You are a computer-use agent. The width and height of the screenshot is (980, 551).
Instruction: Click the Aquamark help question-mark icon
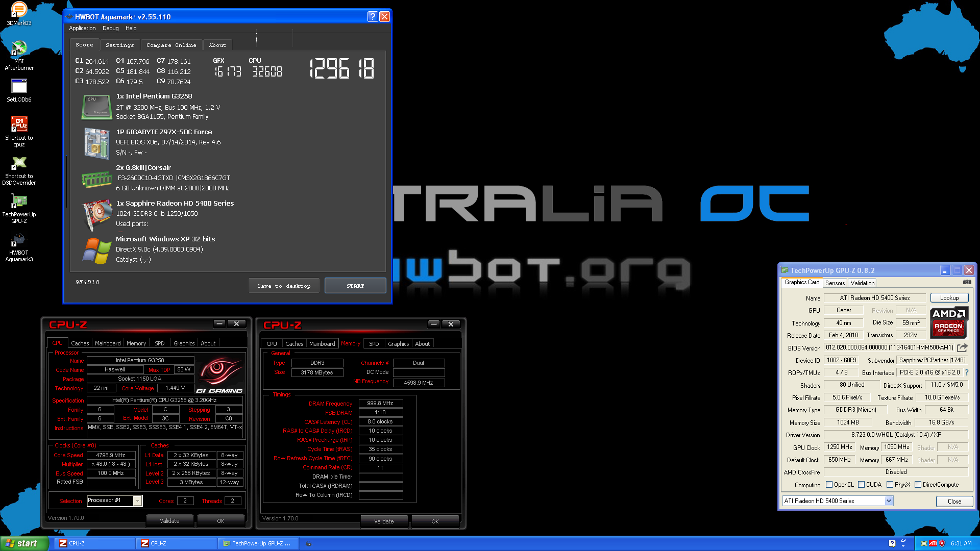tap(373, 17)
